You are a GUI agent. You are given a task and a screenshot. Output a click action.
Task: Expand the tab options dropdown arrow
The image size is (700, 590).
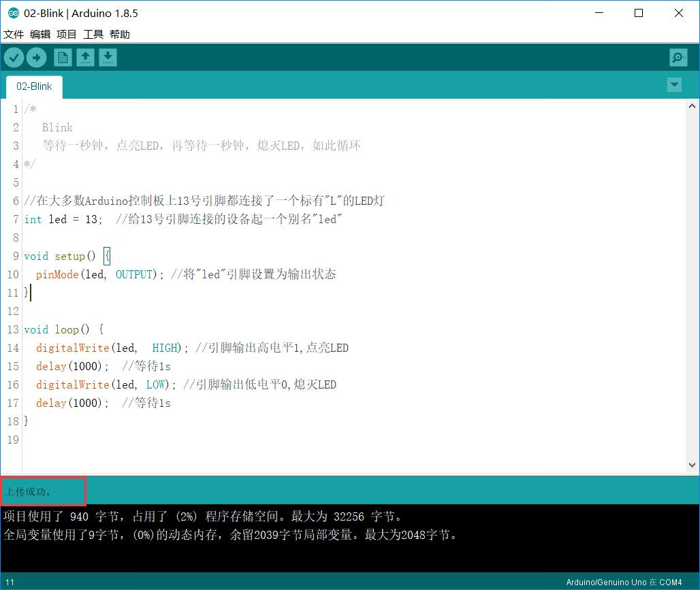(674, 84)
